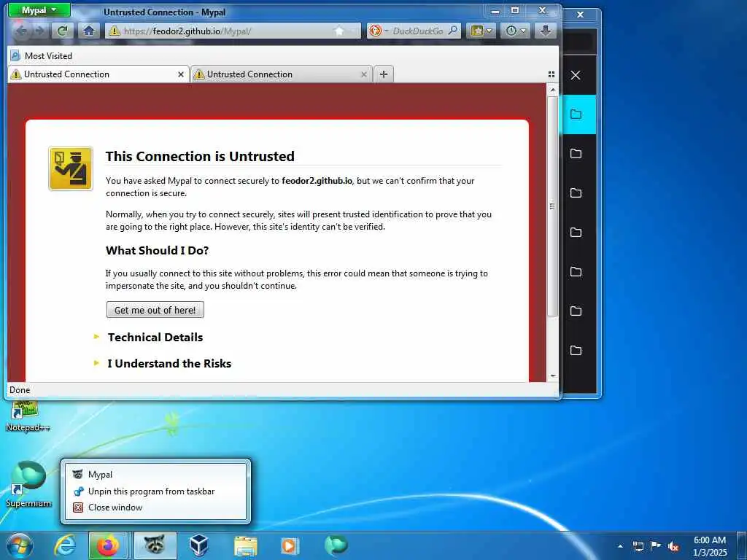This screenshot has height=560, width=747.
Task: Click the network tray icon
Action: click(638, 546)
